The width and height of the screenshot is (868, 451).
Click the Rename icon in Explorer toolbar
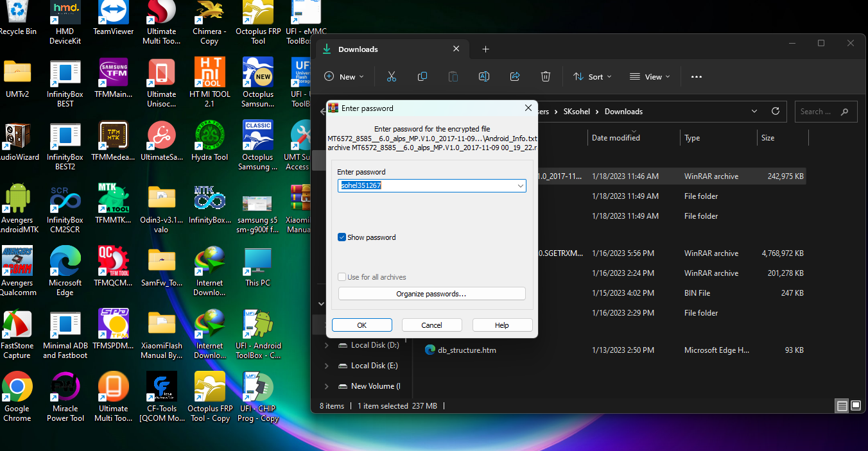[484, 76]
